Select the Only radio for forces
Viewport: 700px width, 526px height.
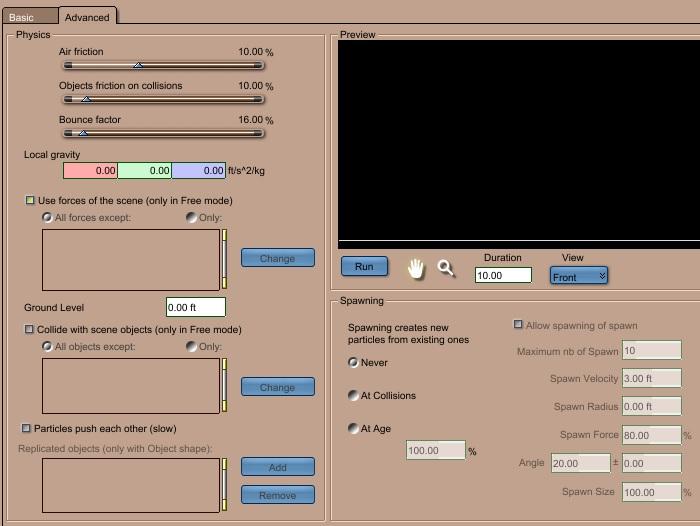point(191,217)
